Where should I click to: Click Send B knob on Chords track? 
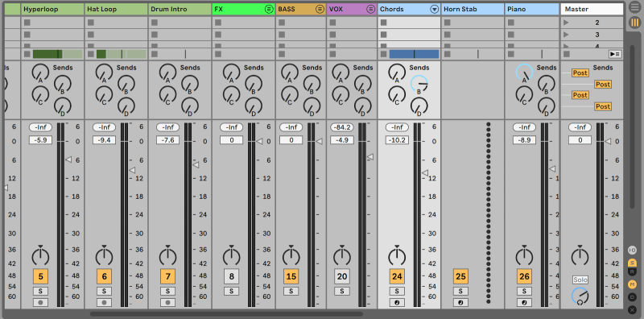tap(419, 84)
